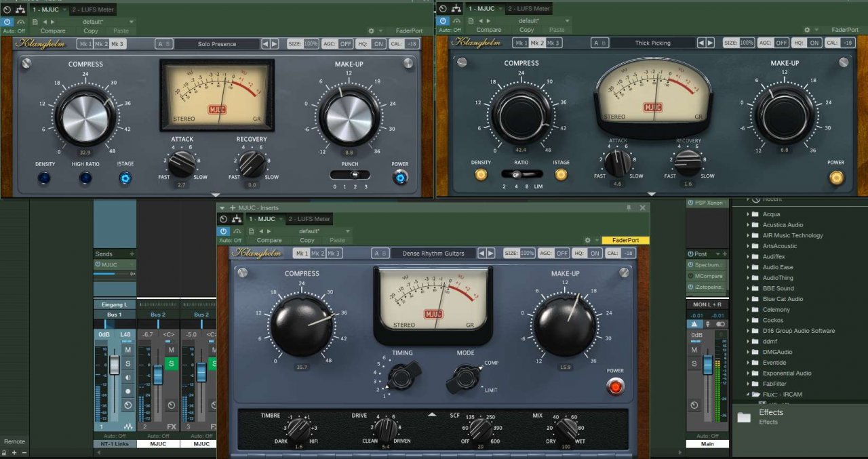Image resolution: width=868 pixels, height=459 pixels.
Task: Toggle HQ ON in Dense Rhythm Guitars plugin
Action: [x=595, y=253]
